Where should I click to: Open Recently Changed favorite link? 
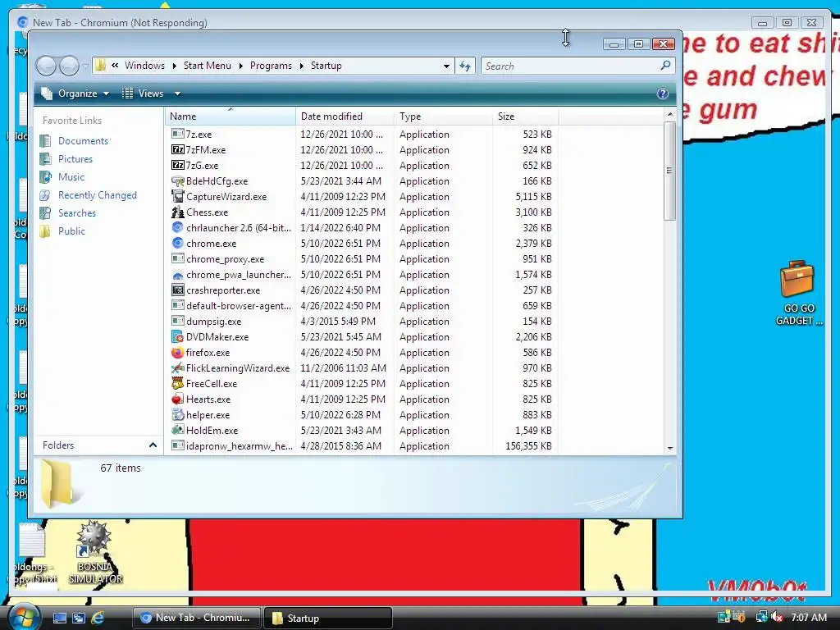click(x=98, y=195)
